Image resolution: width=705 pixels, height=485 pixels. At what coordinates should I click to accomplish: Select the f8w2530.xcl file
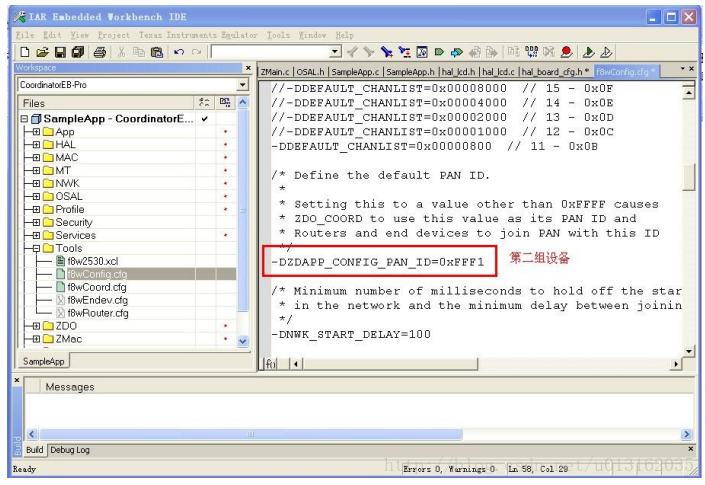[x=93, y=261]
